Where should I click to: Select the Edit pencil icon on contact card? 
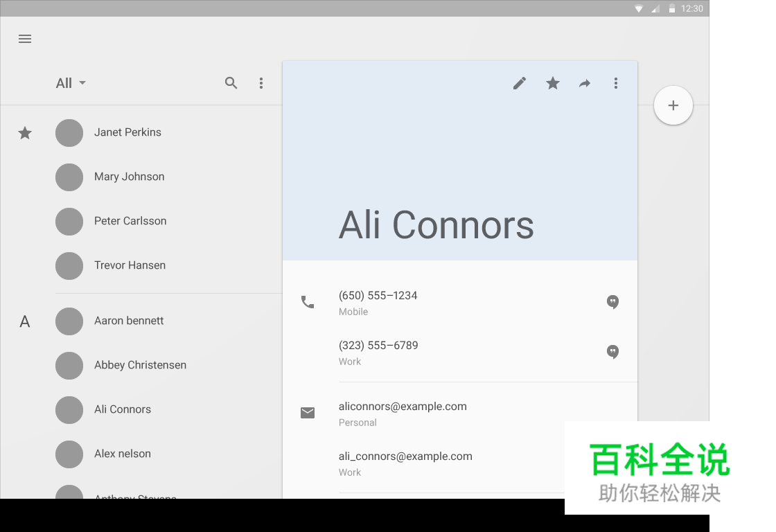[x=520, y=82]
